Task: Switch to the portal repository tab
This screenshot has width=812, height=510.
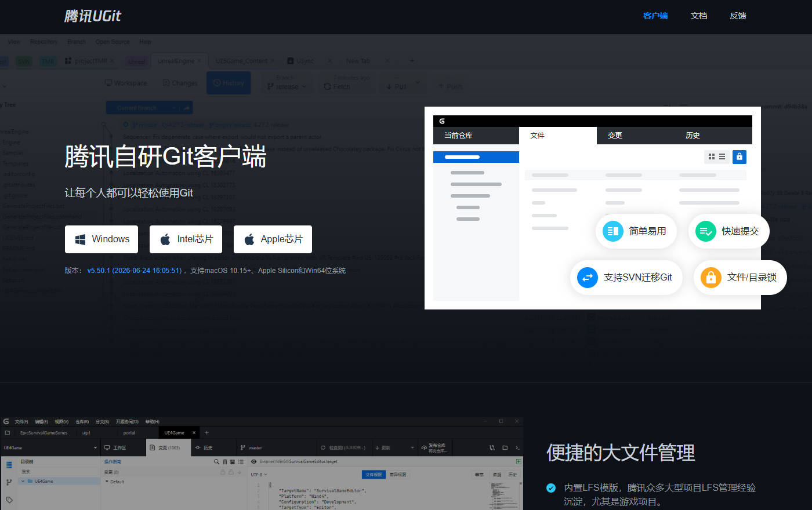Action: pos(129,433)
